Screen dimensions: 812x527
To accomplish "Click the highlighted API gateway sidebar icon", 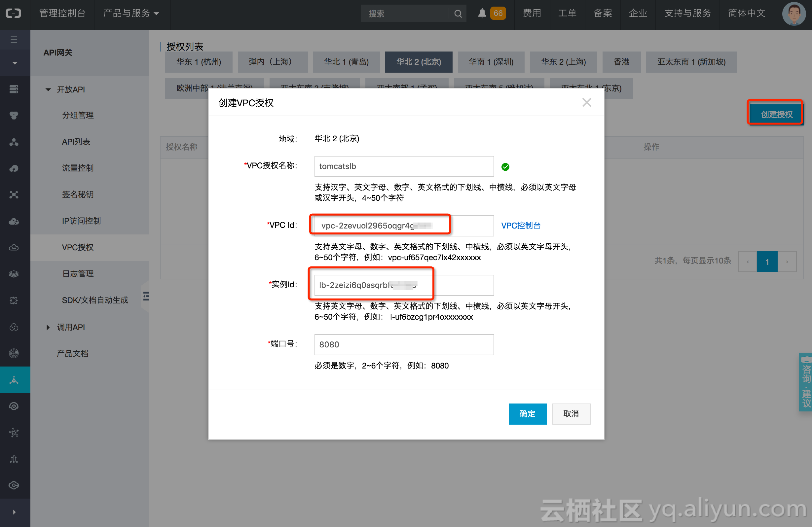I will 14,380.
